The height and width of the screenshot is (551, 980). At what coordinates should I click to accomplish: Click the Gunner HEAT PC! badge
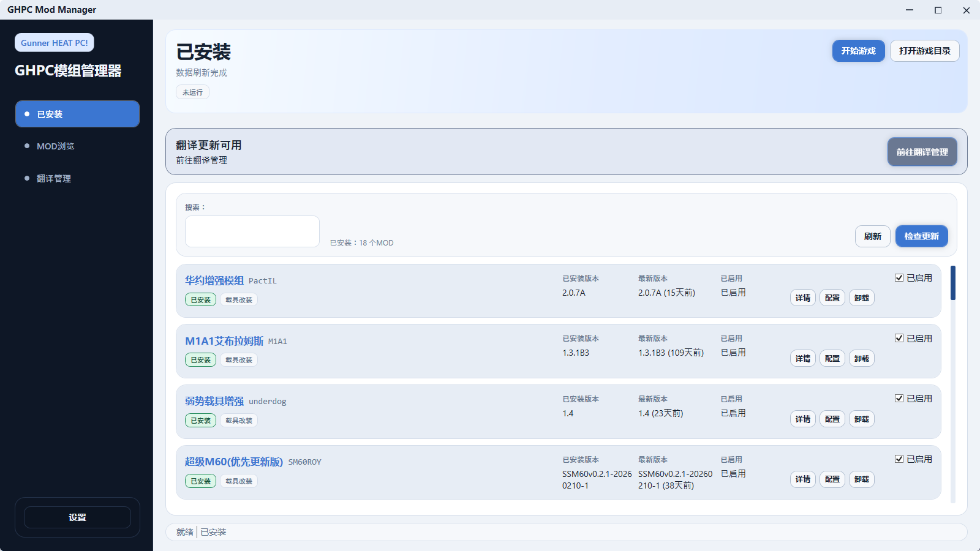point(54,42)
